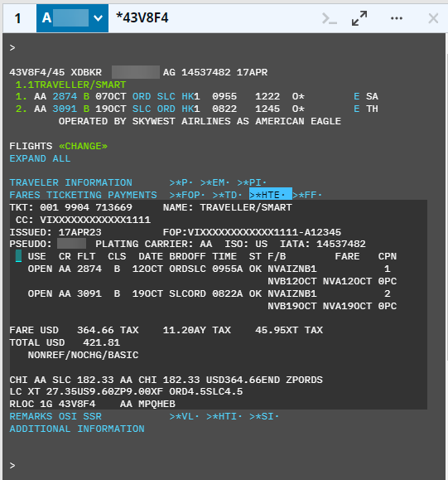
Task: Expand the window with the arrows icon
Action: (x=359, y=18)
